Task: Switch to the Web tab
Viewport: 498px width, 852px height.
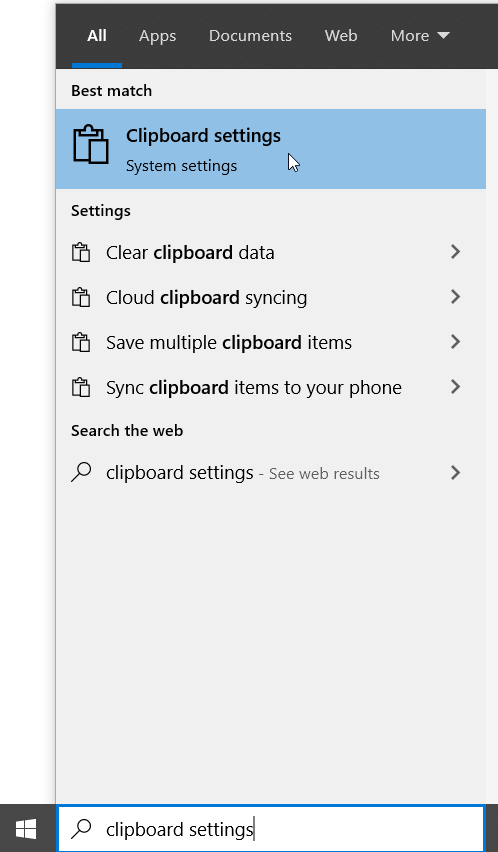Action: click(x=341, y=36)
